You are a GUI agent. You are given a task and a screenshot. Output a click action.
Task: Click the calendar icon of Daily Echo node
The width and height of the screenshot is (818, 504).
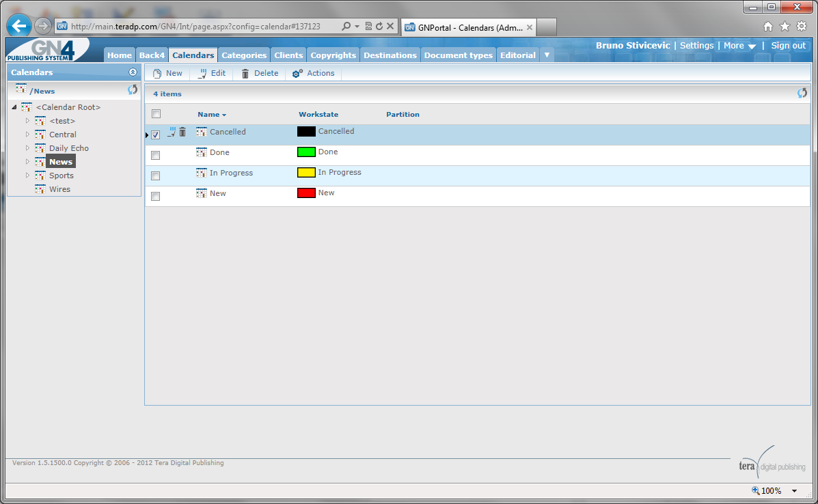40,148
